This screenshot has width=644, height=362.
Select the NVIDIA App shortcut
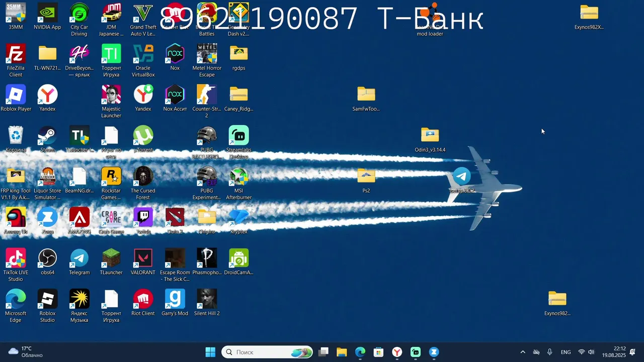pos(47,13)
